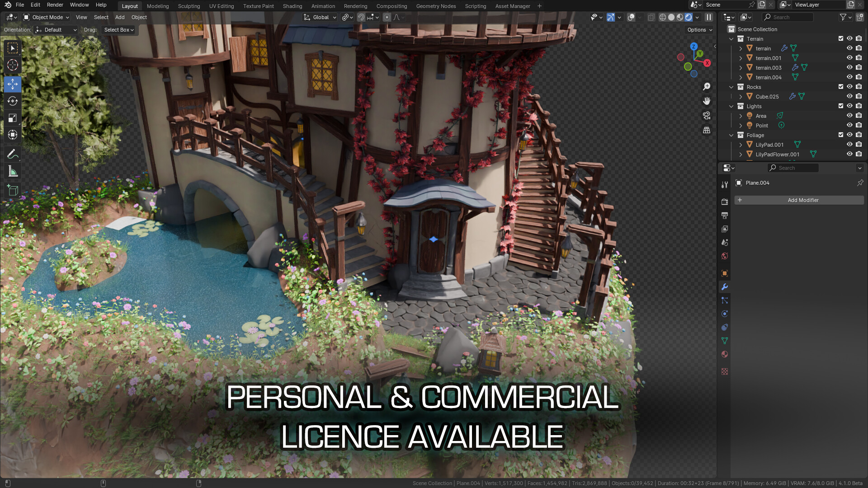Activate the Measure tool
868x488 pixels.
13,171
